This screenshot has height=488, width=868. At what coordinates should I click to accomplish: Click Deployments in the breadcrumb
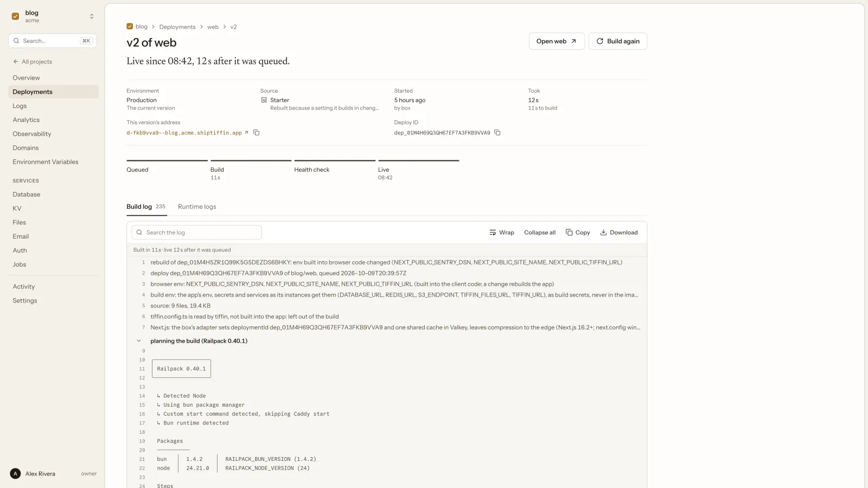(x=177, y=27)
